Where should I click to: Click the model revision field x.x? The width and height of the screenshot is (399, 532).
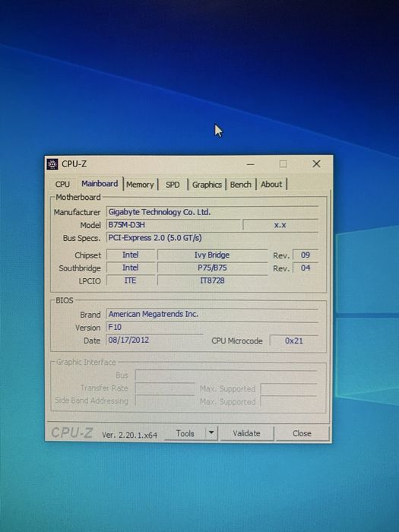(280, 225)
